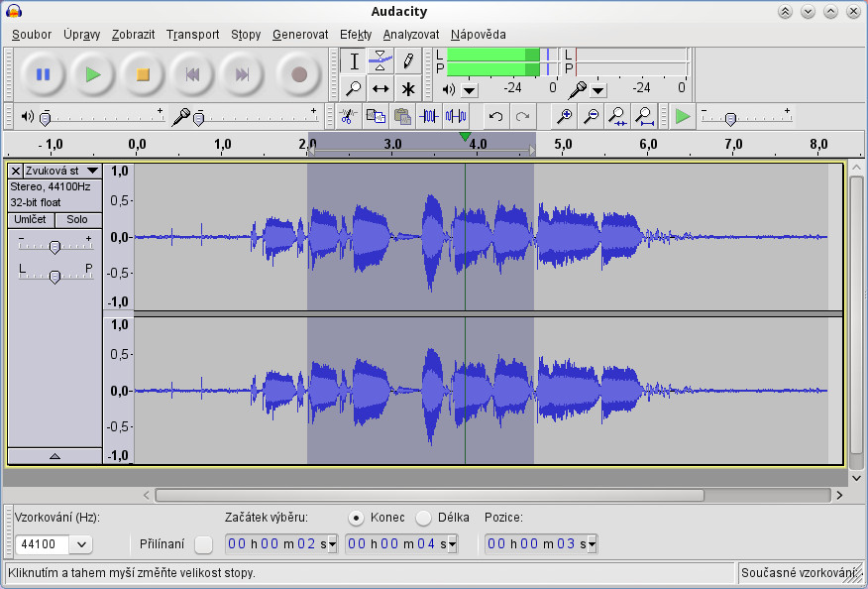This screenshot has height=589, width=868.
Task: Paste audio from the clipboard
Action: [x=402, y=116]
